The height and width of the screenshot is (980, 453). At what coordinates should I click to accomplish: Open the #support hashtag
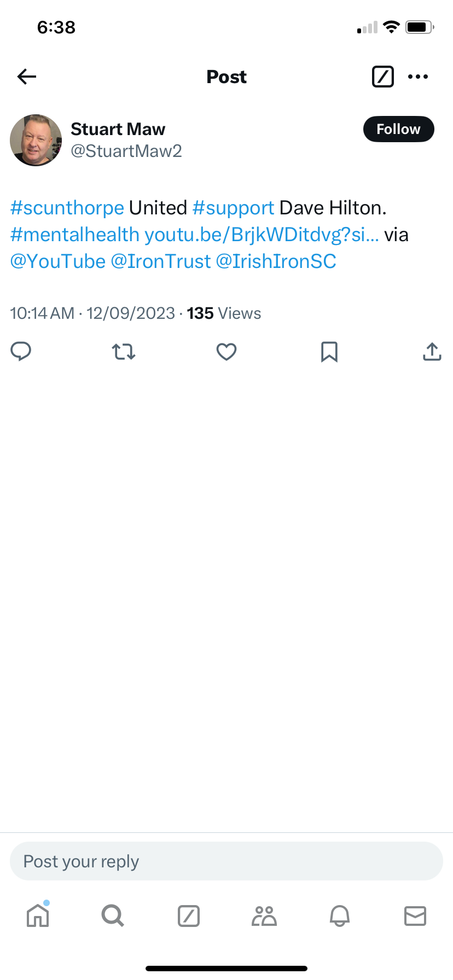tap(233, 208)
